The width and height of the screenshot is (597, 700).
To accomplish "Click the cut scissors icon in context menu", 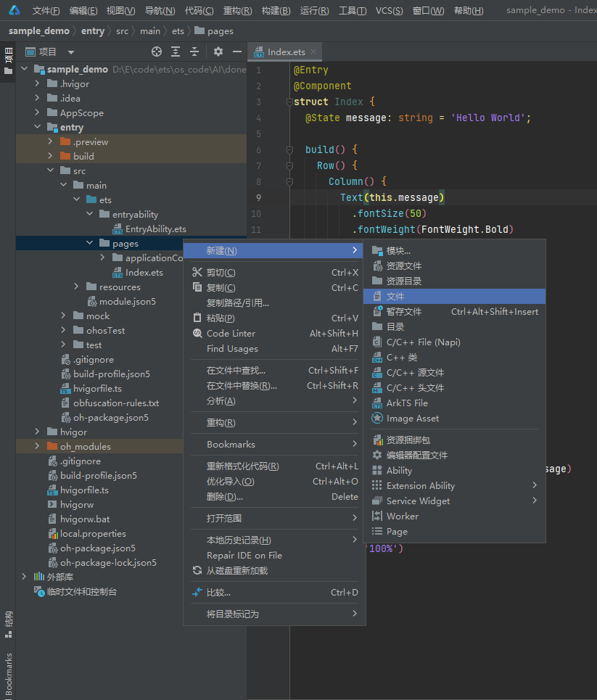I will click(197, 272).
